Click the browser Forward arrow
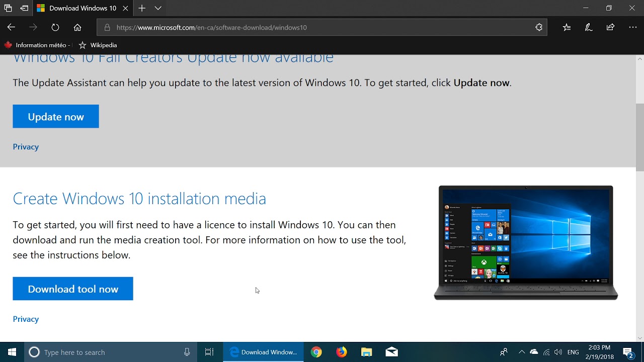This screenshot has height=362, width=644. coord(33,27)
